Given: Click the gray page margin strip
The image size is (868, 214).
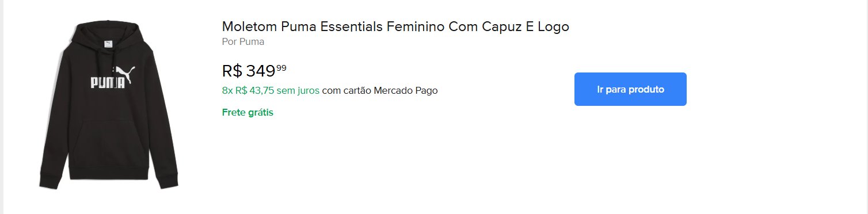Looking at the screenshot, I should click(x=2, y=107).
